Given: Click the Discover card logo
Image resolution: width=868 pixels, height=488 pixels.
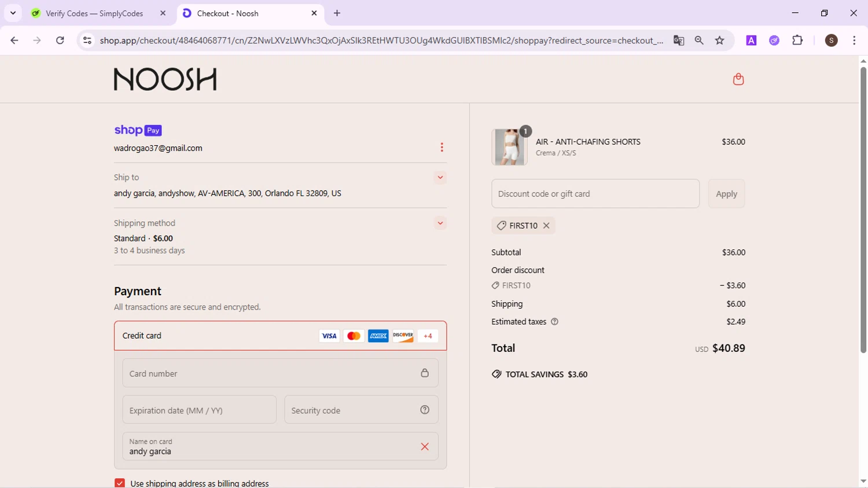Looking at the screenshot, I should pyautogui.click(x=403, y=336).
